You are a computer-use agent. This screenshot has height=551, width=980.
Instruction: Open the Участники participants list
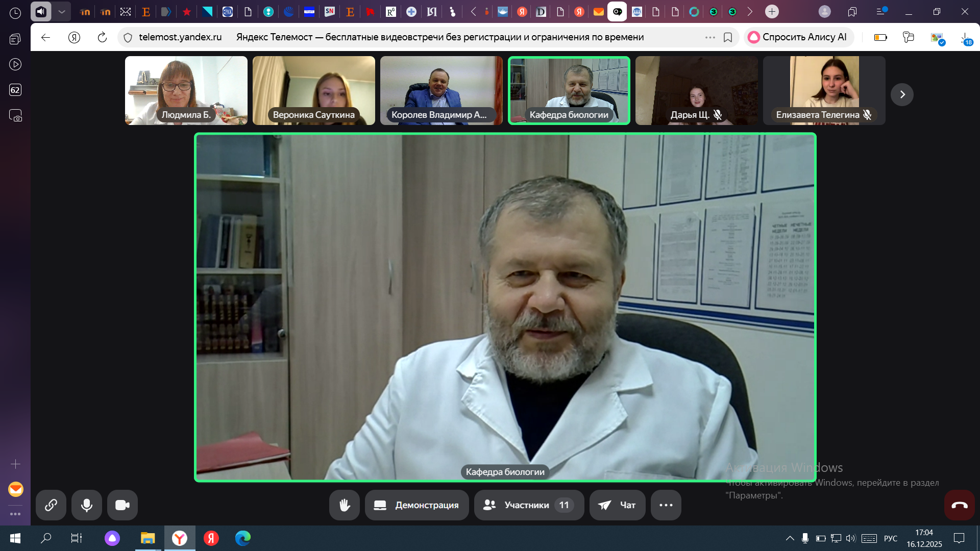pyautogui.click(x=529, y=505)
